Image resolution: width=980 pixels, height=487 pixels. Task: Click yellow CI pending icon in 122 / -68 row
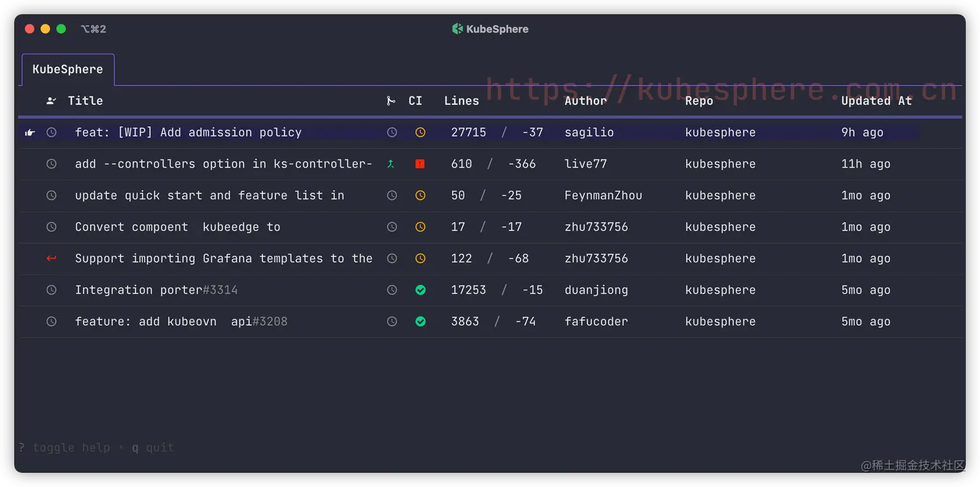tap(421, 258)
